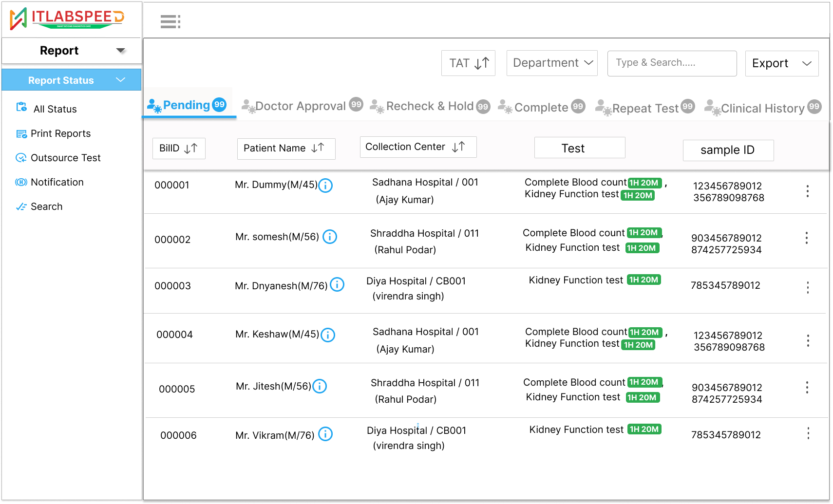Screen dimensions: 833x504
Task: Click sort arrows on Collection Center column
Action: click(458, 147)
